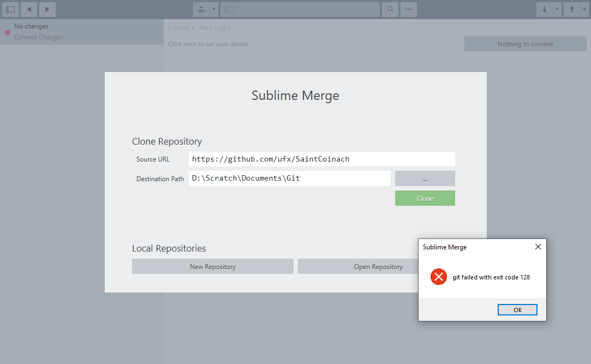Click the Local Repositories heading
Image resolution: width=591 pixels, height=364 pixels.
click(169, 248)
